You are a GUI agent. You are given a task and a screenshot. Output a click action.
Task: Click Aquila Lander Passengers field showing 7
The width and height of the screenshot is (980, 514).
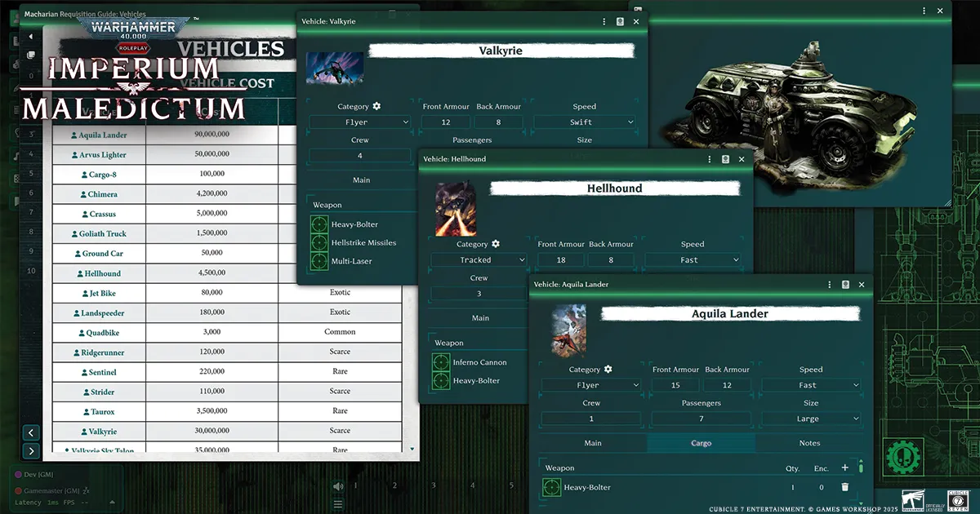(x=701, y=419)
